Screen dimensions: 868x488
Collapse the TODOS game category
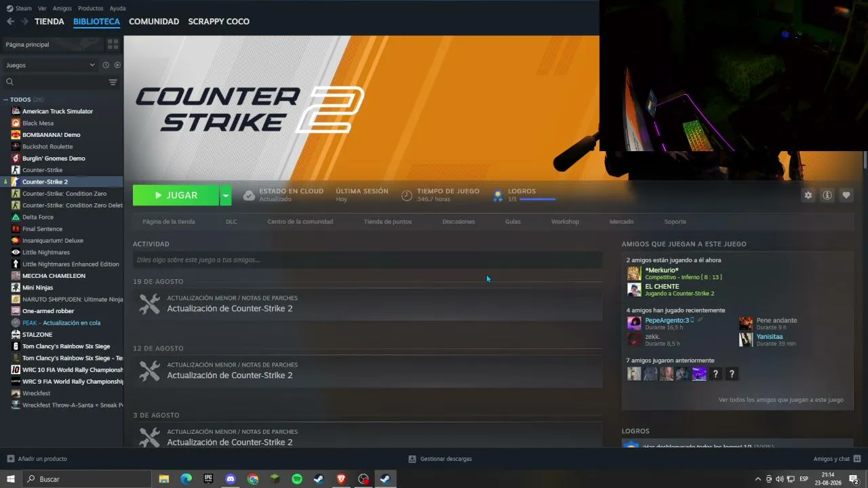click(5, 100)
